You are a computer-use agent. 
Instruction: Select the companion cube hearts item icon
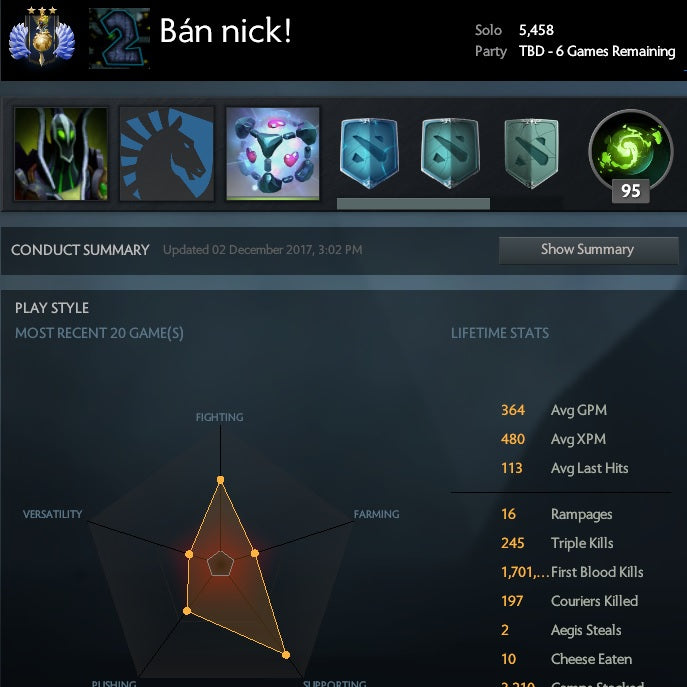tap(273, 154)
